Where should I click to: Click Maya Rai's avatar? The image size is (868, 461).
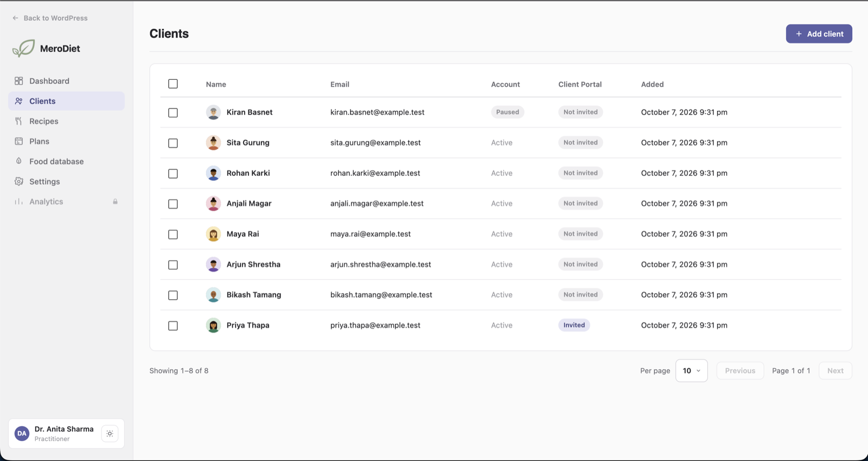click(213, 234)
